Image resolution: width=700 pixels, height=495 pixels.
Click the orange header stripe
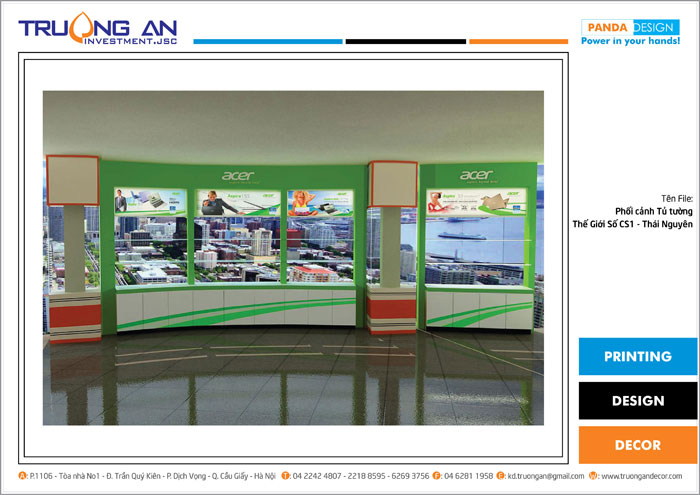[518, 42]
